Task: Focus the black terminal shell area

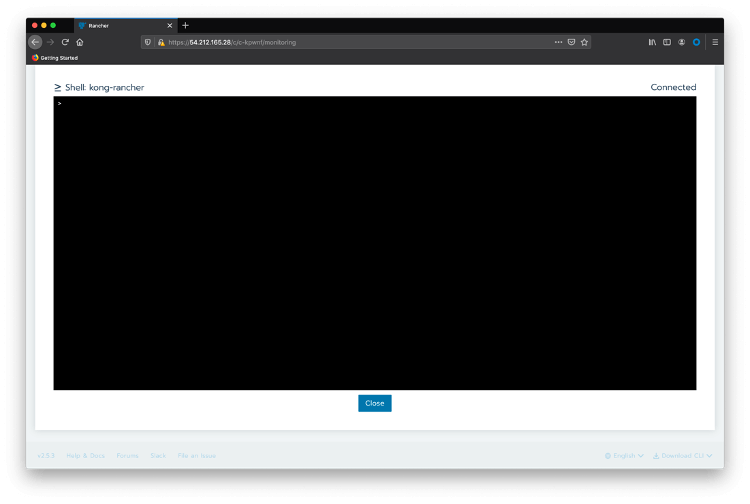Action: tap(374, 243)
